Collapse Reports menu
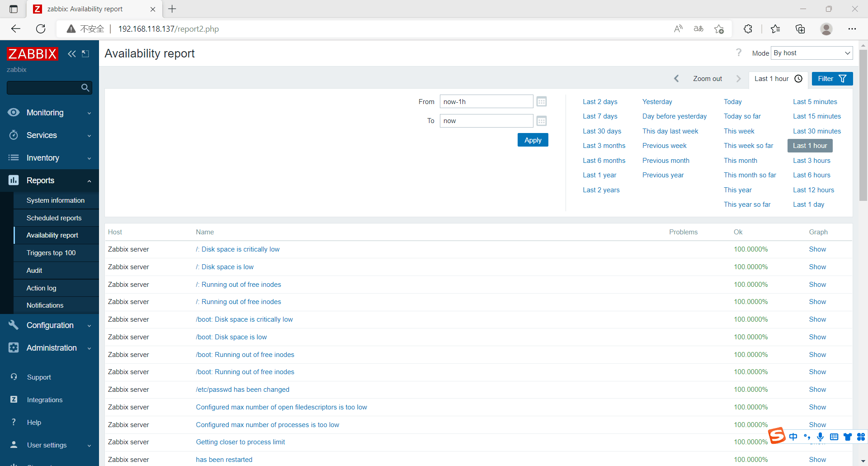This screenshot has height=466, width=868. pos(49,181)
